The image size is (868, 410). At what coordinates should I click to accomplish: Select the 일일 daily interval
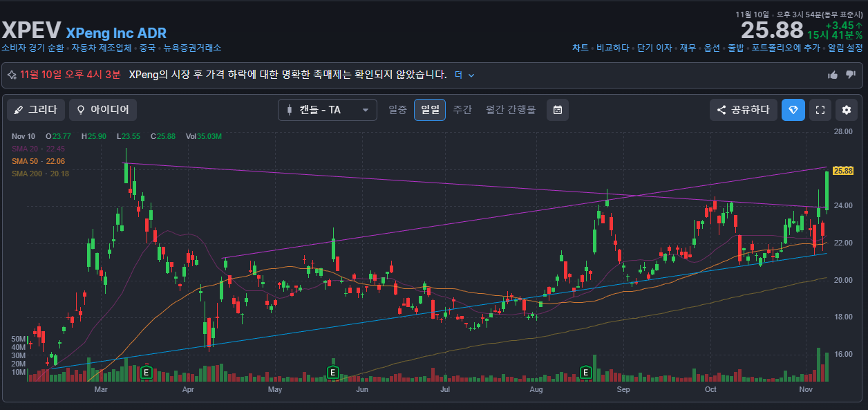click(x=430, y=110)
